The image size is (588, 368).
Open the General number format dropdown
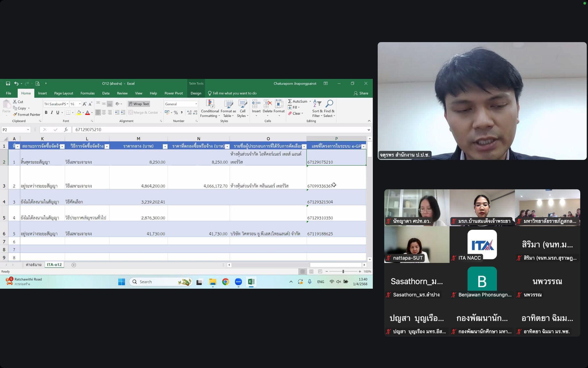pos(196,104)
